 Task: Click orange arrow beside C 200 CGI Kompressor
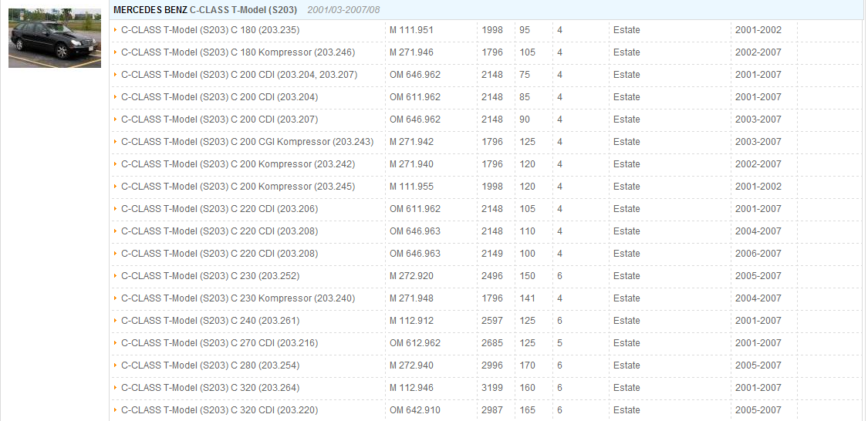click(115, 141)
